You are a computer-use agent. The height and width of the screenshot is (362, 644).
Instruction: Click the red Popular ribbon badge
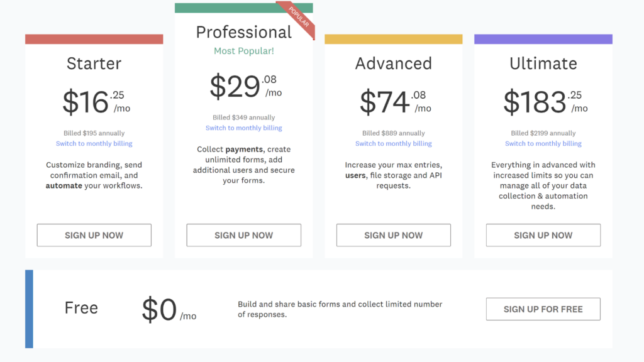pos(300,17)
